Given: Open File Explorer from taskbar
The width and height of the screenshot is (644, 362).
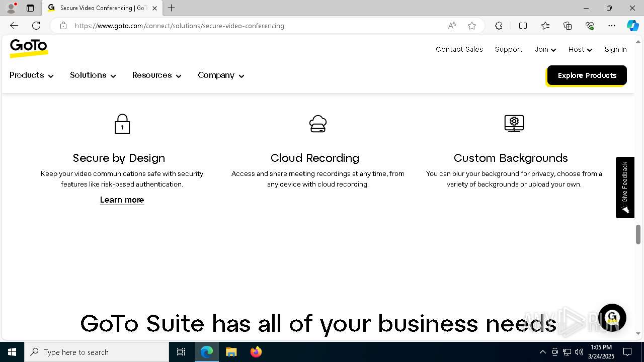Looking at the screenshot, I should [231, 352].
